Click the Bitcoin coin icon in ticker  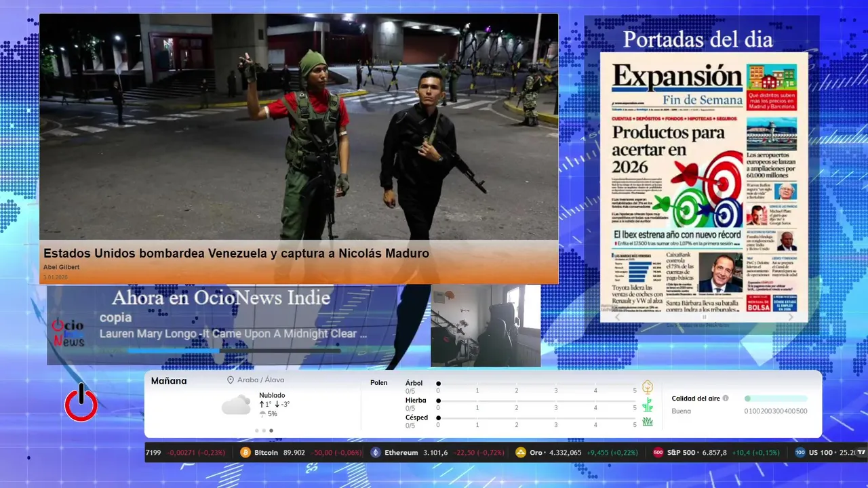pos(245,453)
